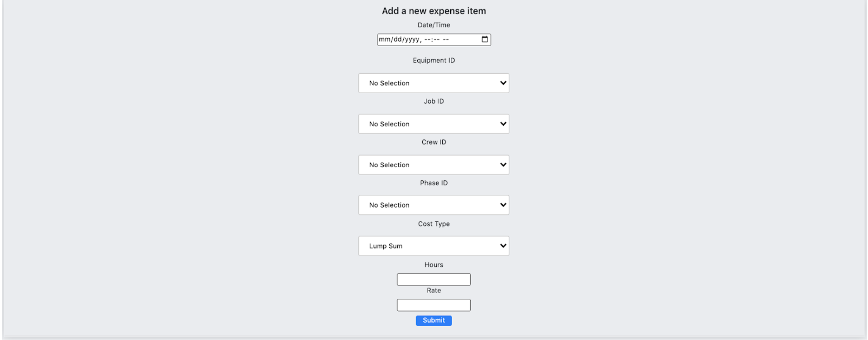Select the Date/Time input field
The width and height of the screenshot is (868, 340).
433,39
